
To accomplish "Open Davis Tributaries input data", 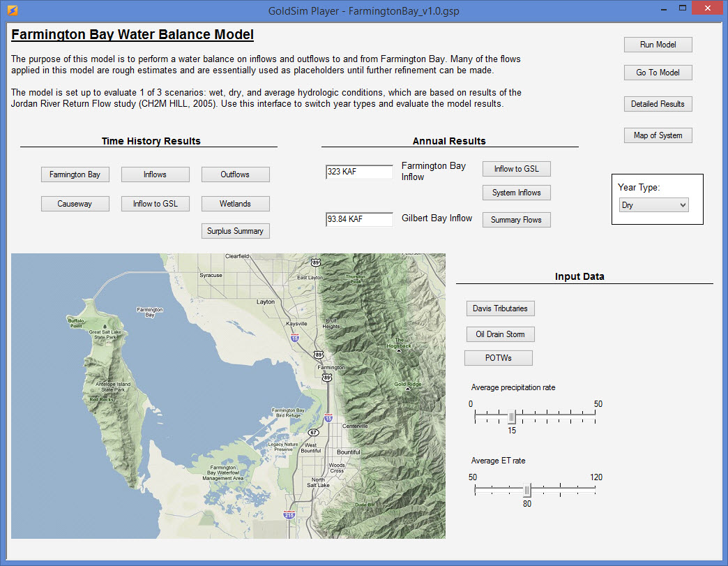I will (x=500, y=308).
